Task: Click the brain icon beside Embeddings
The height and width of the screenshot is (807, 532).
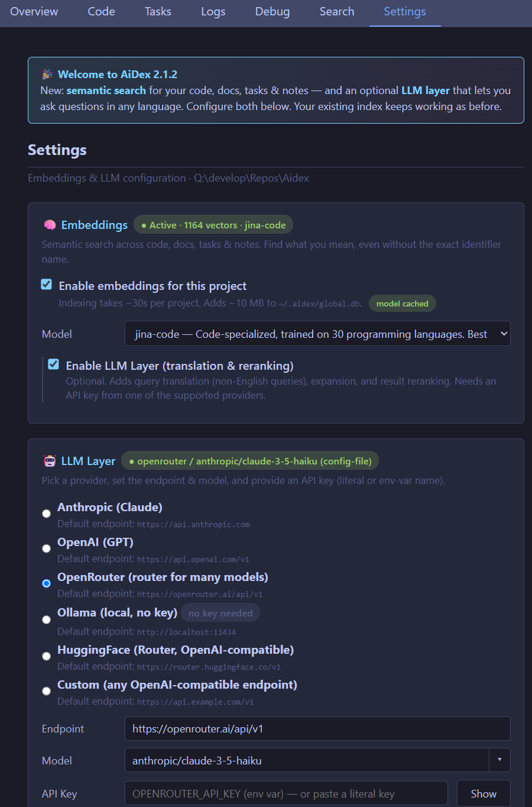Action: (50, 225)
